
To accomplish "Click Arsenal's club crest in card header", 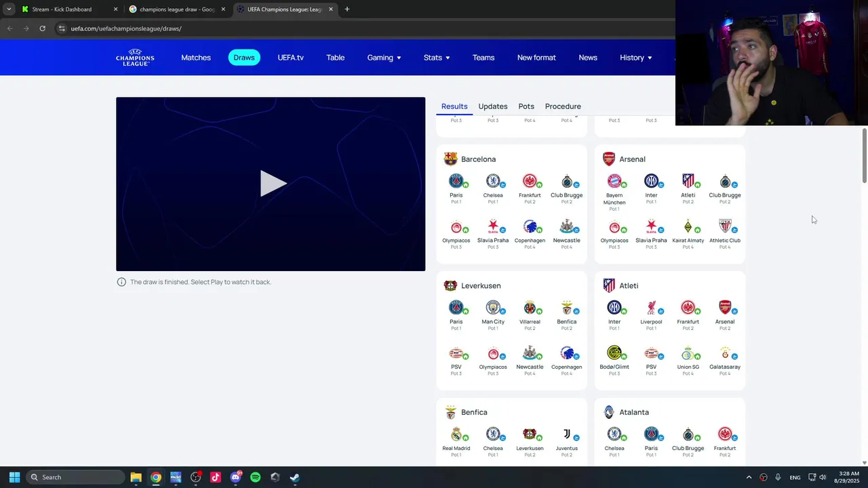I will click(x=609, y=159).
